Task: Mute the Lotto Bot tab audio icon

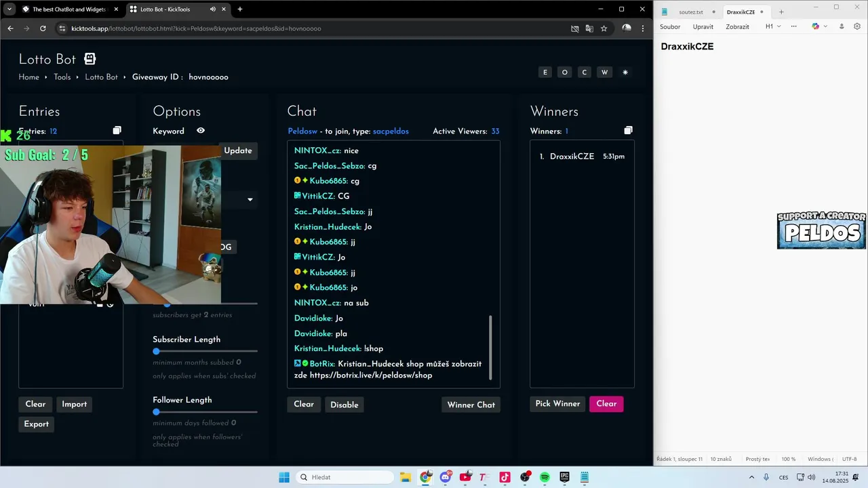Action: [x=213, y=9]
